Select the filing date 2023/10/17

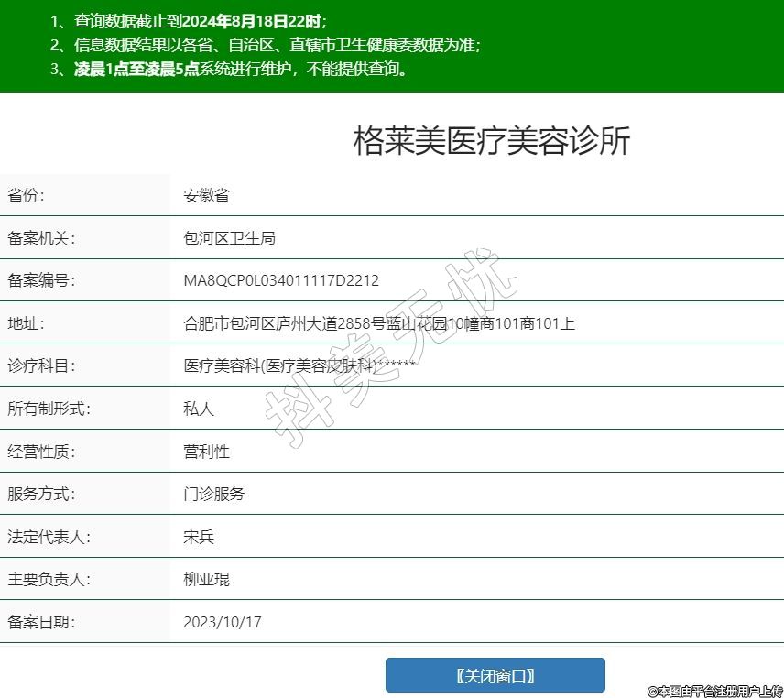tap(223, 622)
